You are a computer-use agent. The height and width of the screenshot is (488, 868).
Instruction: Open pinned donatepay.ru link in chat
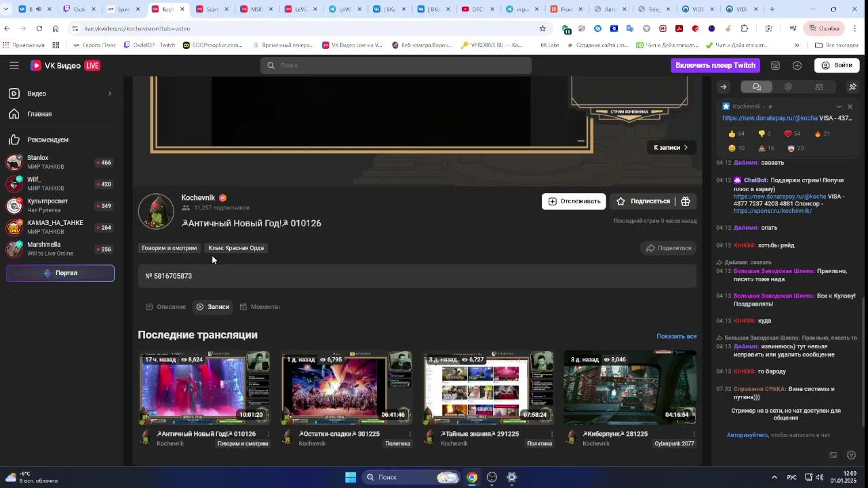coord(770,118)
